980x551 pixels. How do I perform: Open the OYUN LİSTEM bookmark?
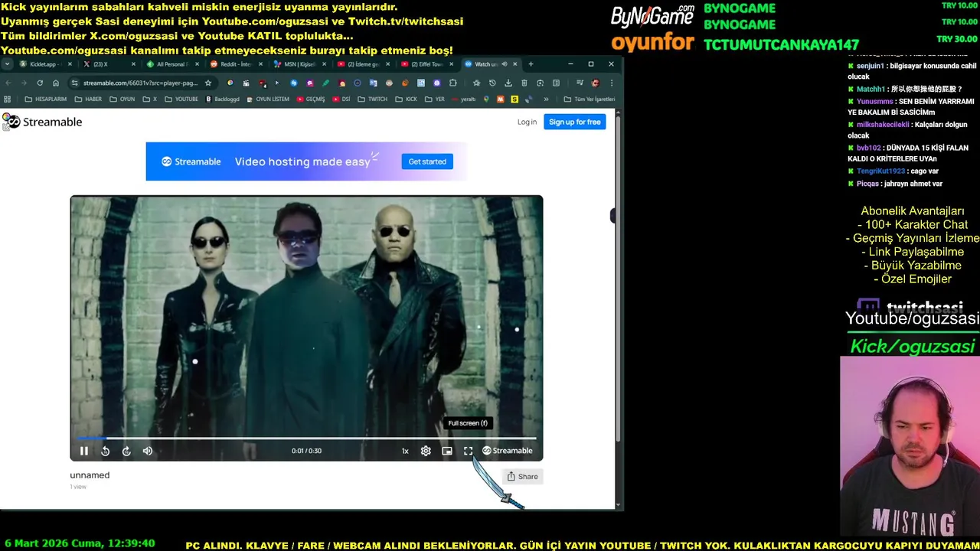tap(268, 99)
